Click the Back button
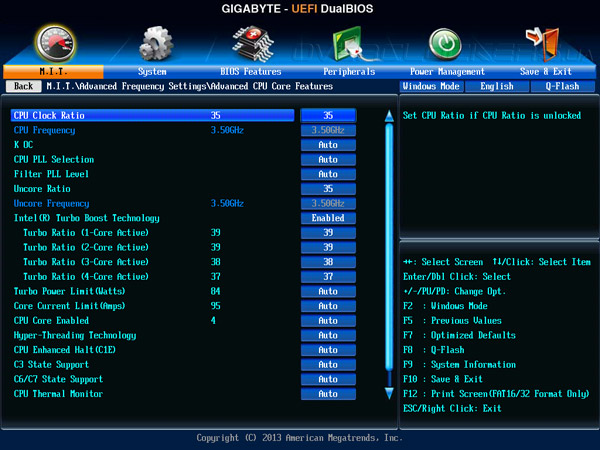Viewport: 600px width, 450px height. click(24, 86)
